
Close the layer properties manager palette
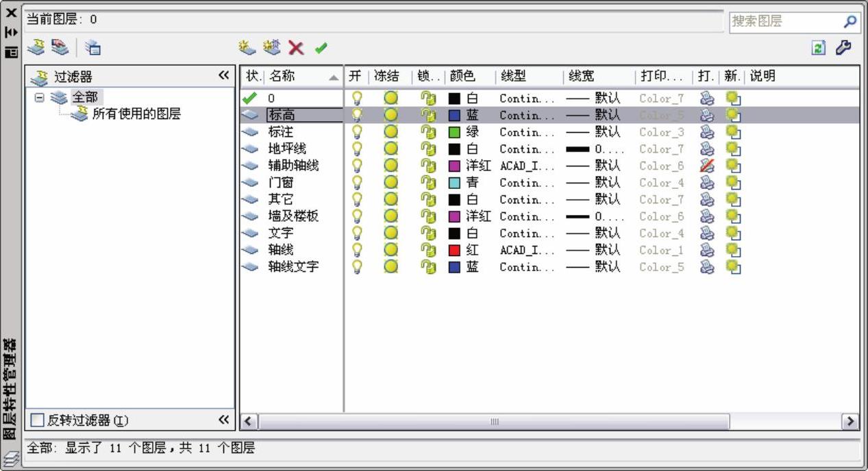pos(11,13)
